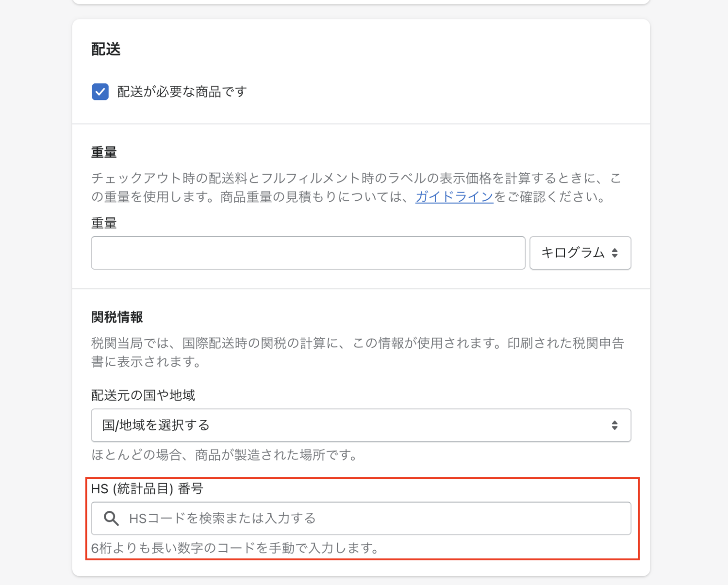Viewport: 728px width, 585px height.
Task: Open the 国/地域を選択する dropdown
Action: [361, 425]
